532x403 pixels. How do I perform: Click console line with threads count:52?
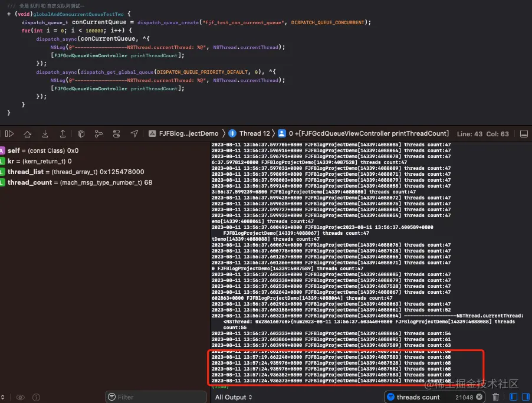(x=331, y=310)
